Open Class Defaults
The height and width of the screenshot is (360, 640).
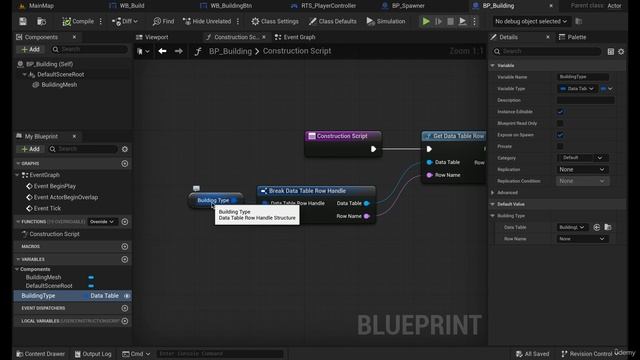333,21
